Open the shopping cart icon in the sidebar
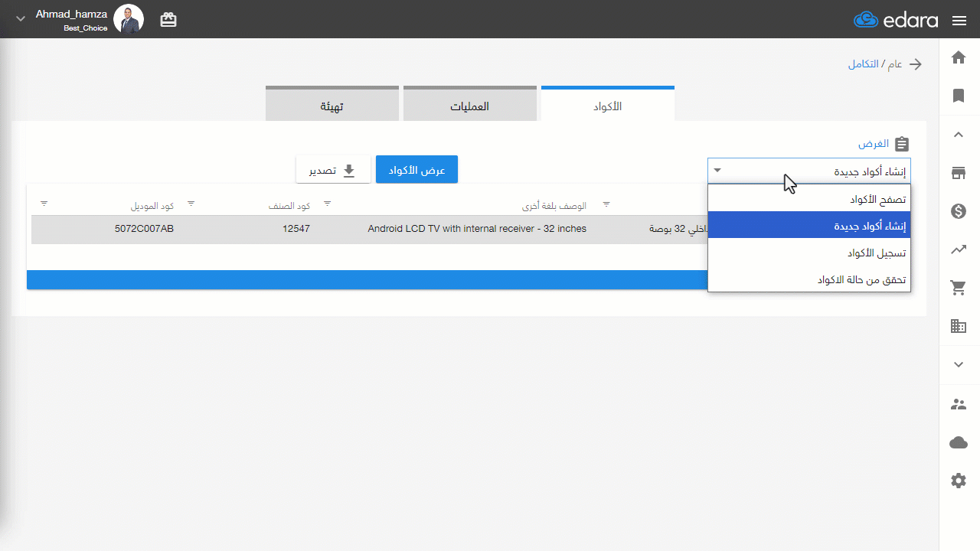The image size is (980, 551). click(x=959, y=288)
